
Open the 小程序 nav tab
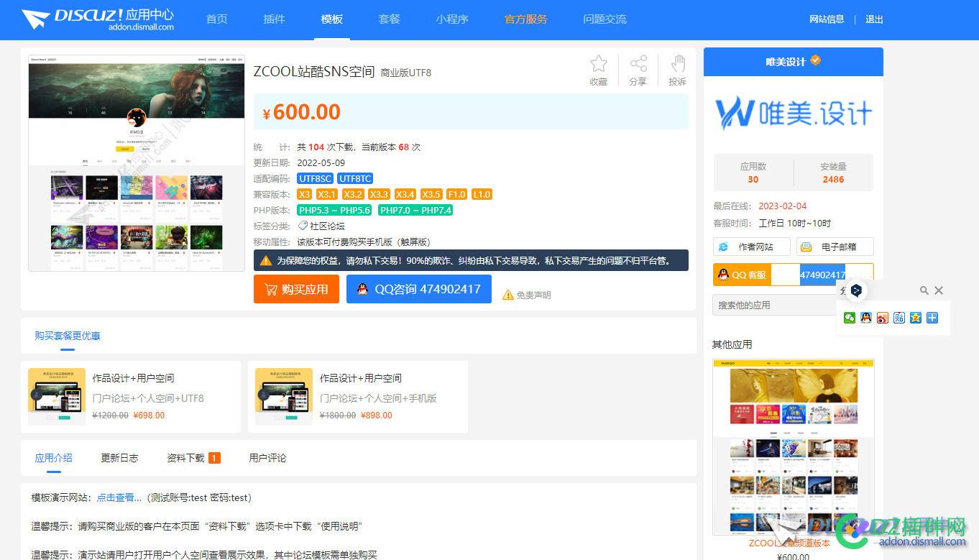coord(452,19)
